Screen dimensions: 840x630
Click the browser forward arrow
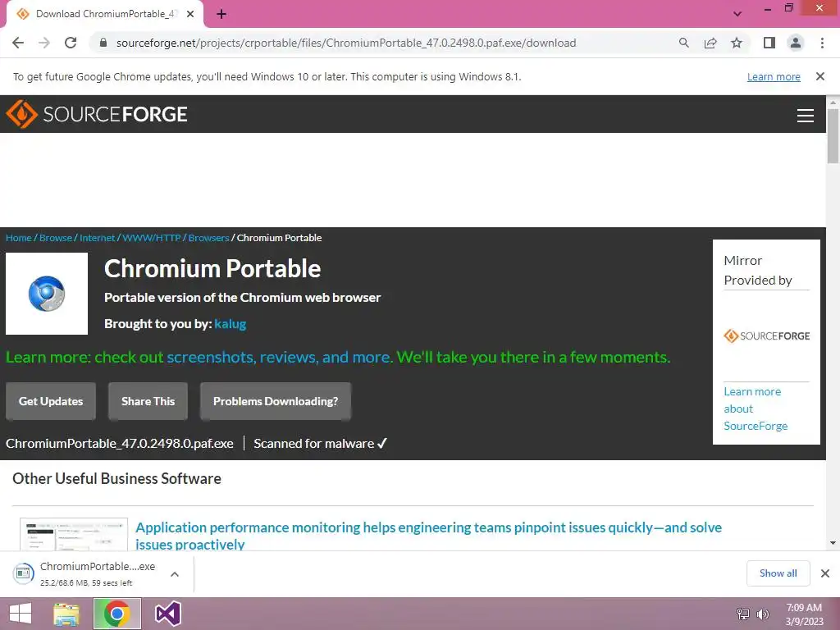coord(44,43)
